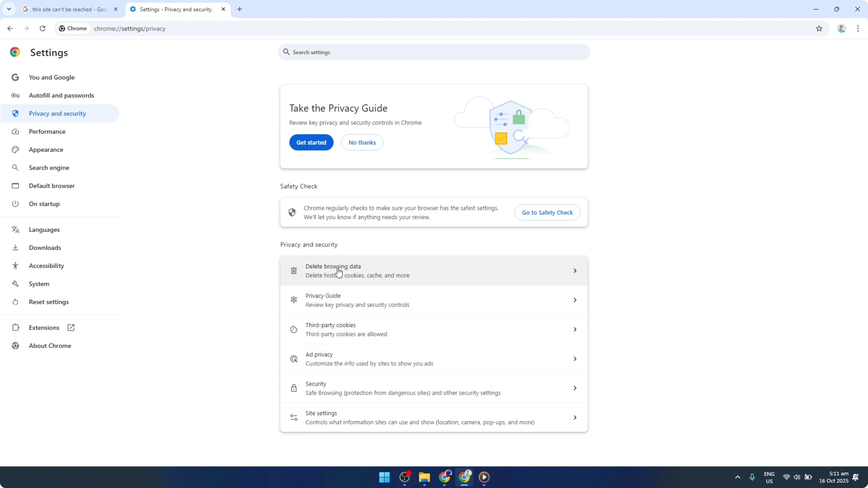This screenshot has width=868, height=488.
Task: Click Go to Safety Check button
Action: pos(547,212)
